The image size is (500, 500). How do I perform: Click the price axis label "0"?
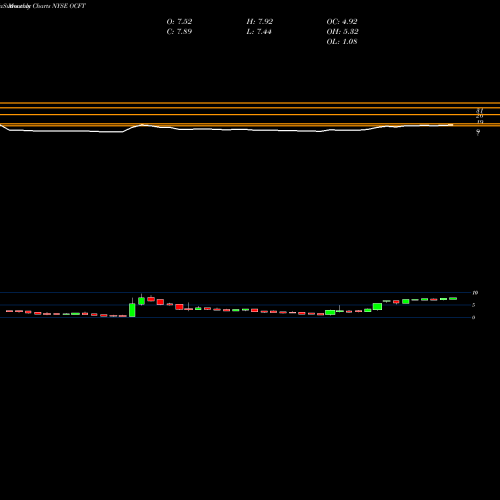coord(473,317)
